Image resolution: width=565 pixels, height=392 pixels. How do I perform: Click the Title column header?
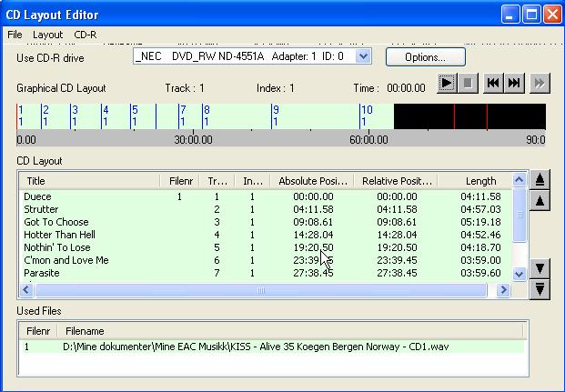pos(89,181)
